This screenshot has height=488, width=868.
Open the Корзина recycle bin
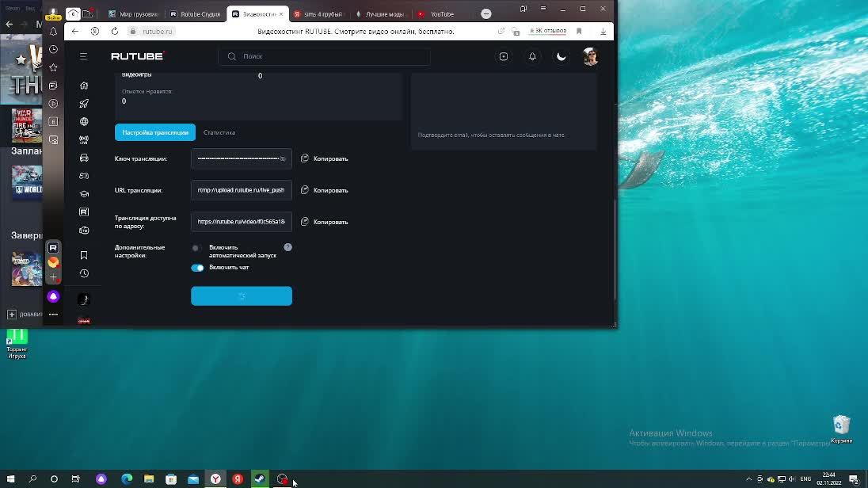pos(841,429)
